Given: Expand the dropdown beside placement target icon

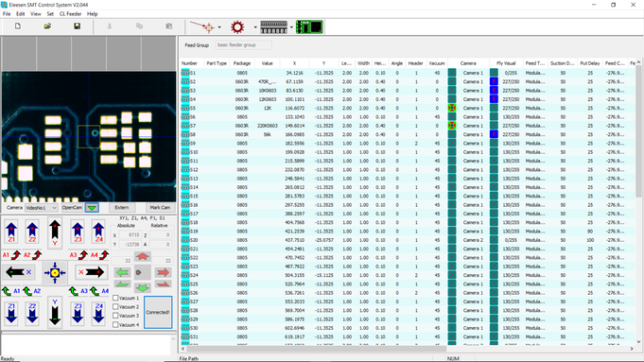Looking at the screenshot, I should (x=219, y=27).
